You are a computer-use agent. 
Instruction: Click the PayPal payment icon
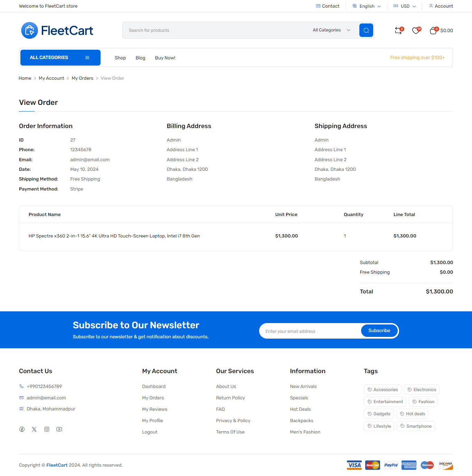coord(391,465)
